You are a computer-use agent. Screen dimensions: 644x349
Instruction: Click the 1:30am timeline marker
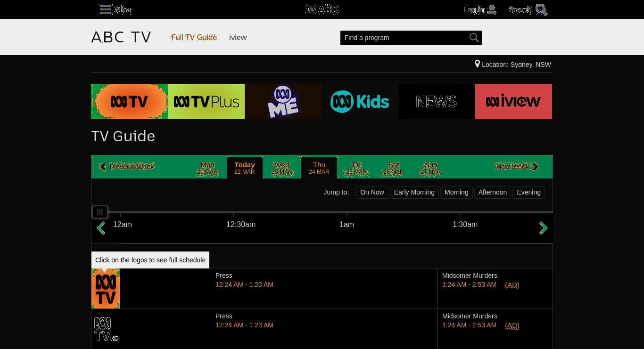click(x=465, y=224)
